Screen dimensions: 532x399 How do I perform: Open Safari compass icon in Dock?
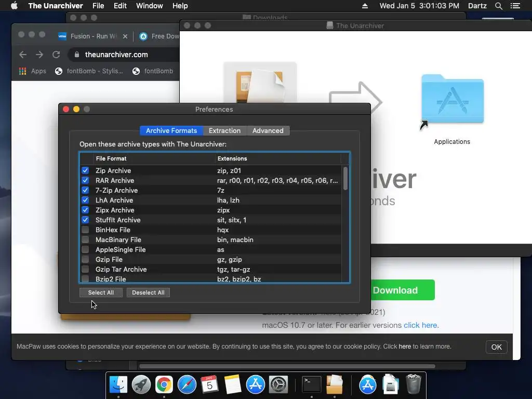(187, 385)
